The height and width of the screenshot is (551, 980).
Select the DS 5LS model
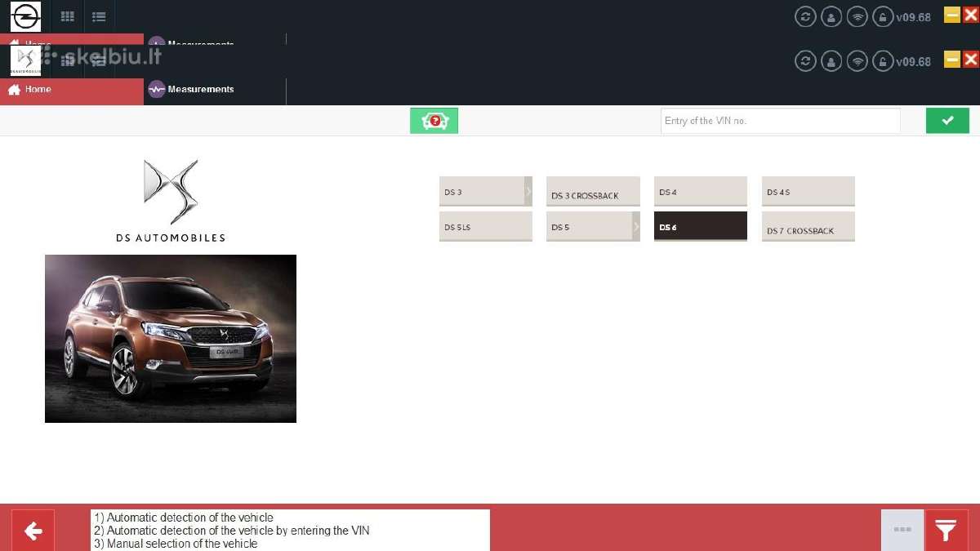tap(486, 227)
